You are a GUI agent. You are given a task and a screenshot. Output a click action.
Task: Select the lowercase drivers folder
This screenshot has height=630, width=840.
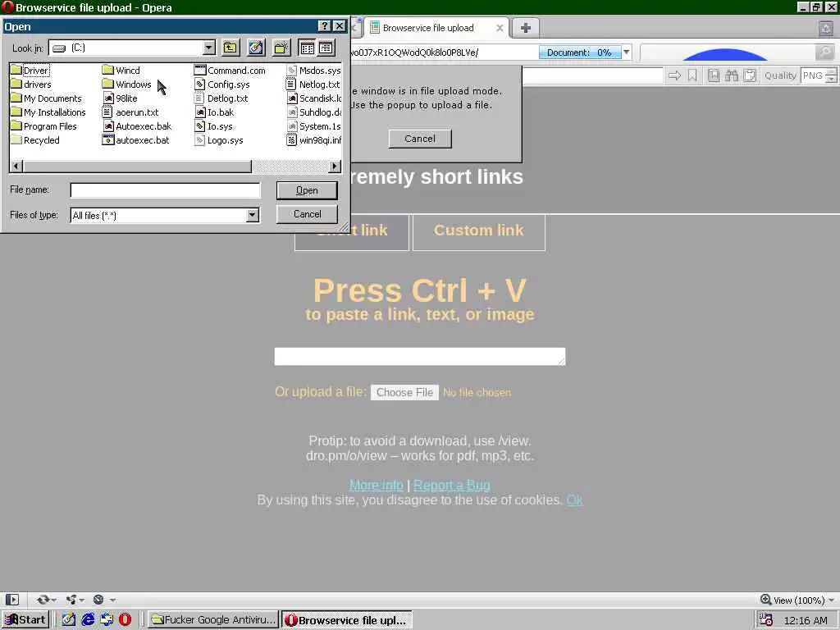(31, 84)
